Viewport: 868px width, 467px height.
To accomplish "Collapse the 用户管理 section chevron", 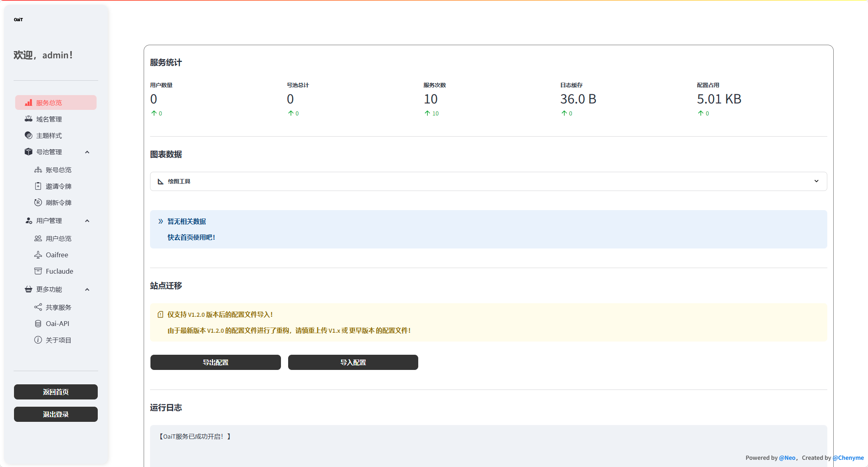I will [x=87, y=221].
